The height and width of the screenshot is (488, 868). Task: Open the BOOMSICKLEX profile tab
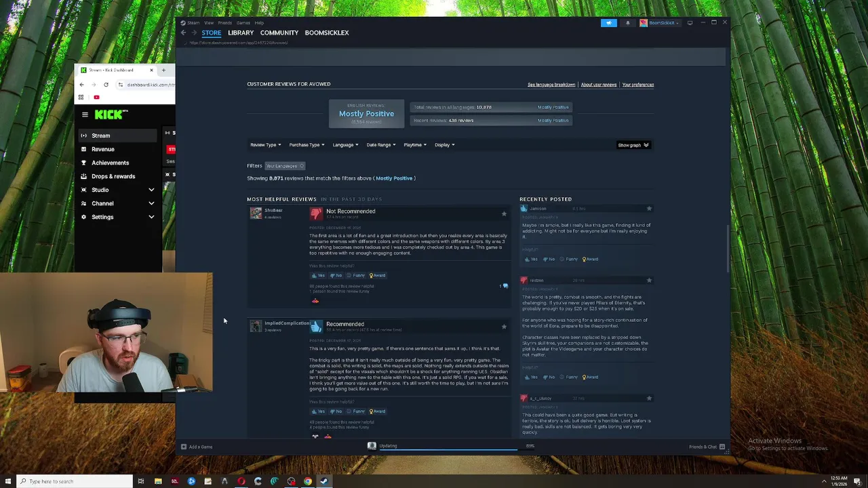tap(327, 33)
